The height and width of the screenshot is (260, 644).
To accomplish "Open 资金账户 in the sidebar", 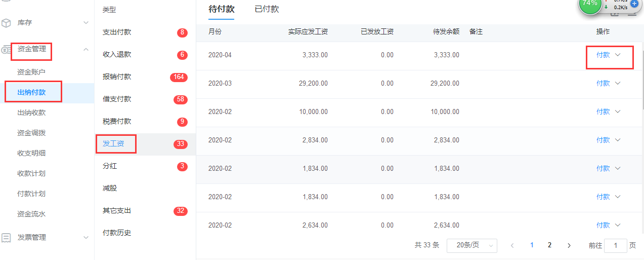I will pos(31,72).
